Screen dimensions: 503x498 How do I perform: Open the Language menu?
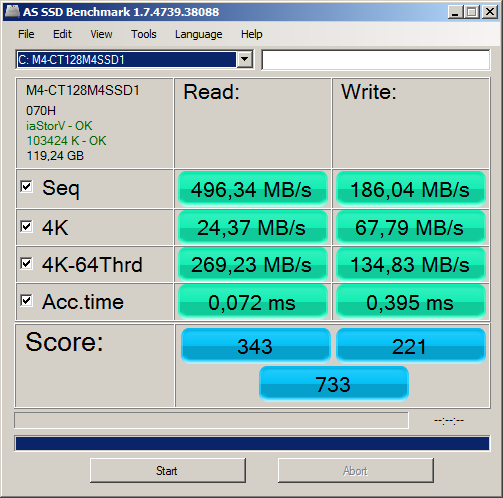[199, 34]
